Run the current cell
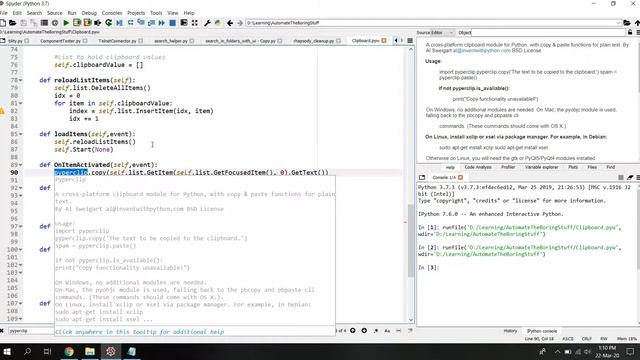 click(x=76, y=23)
